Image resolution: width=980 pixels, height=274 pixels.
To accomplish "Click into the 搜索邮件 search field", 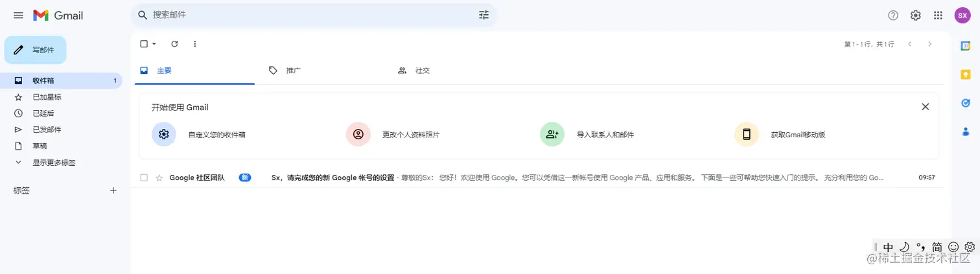I will point(314,15).
